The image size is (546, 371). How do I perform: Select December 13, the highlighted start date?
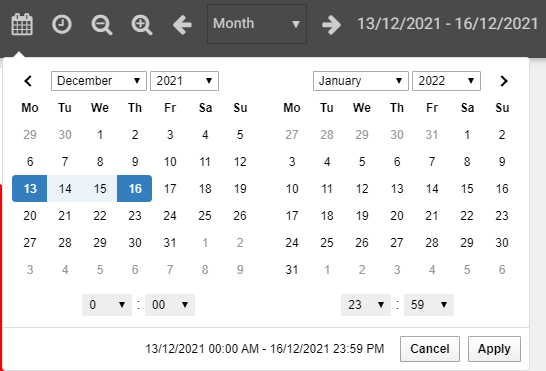pyautogui.click(x=30, y=188)
